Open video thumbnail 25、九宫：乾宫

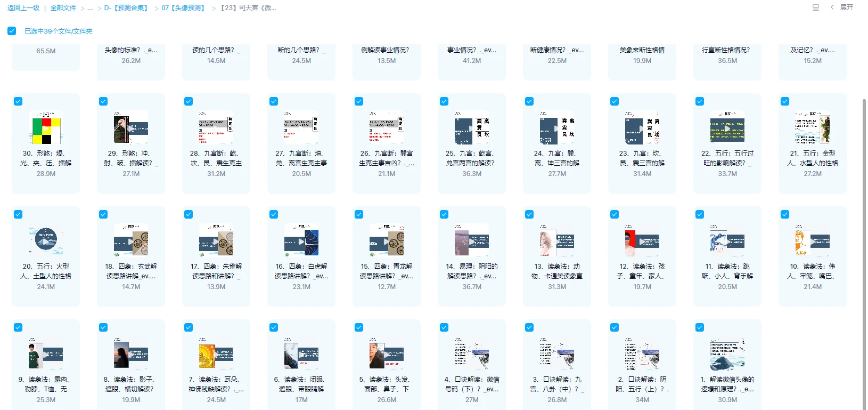[x=472, y=128]
